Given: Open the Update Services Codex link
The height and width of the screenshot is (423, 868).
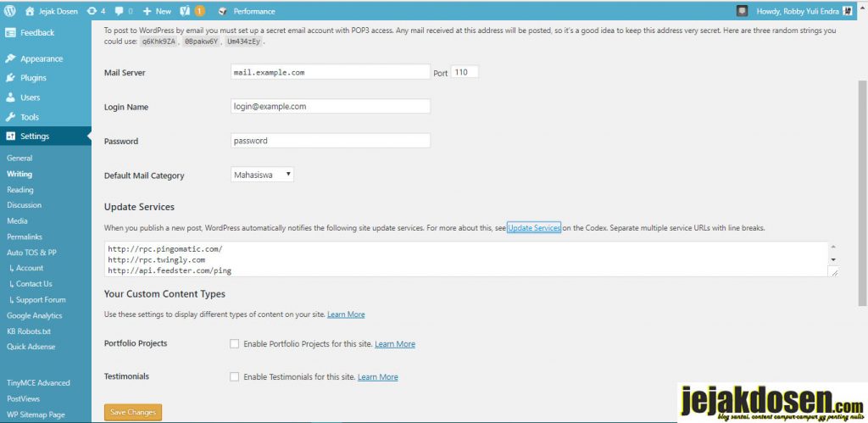Looking at the screenshot, I should coord(534,227).
